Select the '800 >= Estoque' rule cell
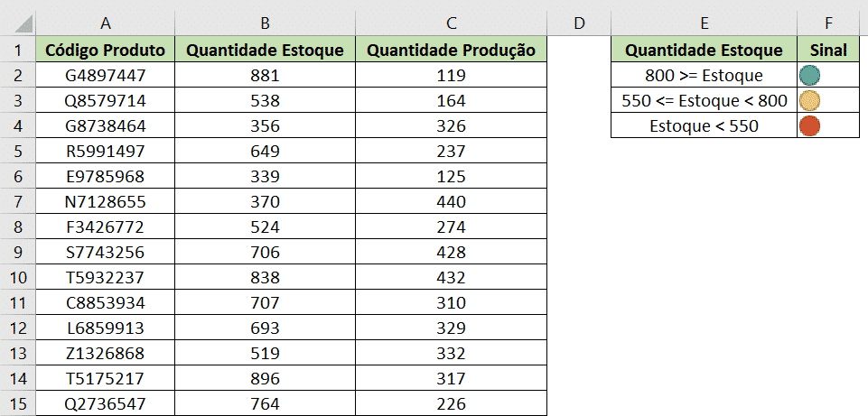 point(704,76)
